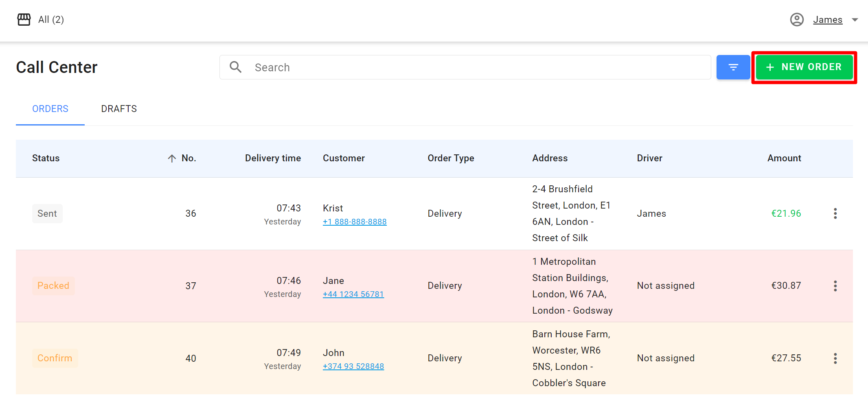The image size is (868, 411).
Task: Focus the Search input field
Action: (465, 67)
